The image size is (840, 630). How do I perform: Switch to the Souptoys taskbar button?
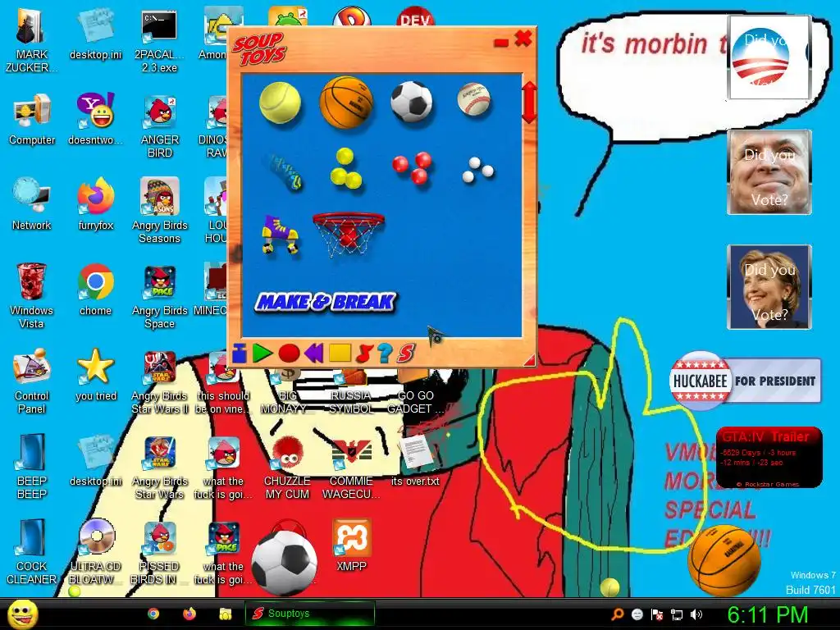[309, 614]
